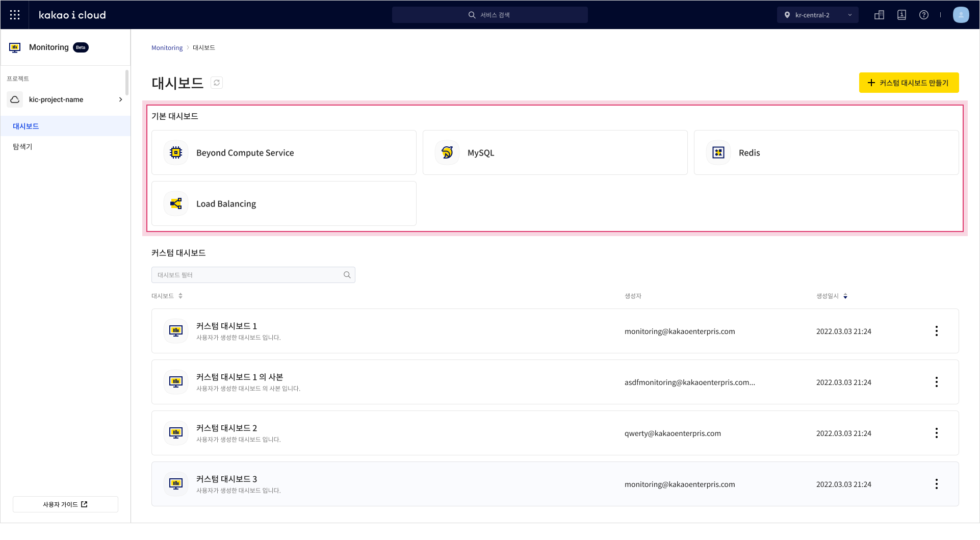This screenshot has width=980, height=540.
Task: Click creator qwerty@kakaoenterpris.com
Action: click(673, 433)
